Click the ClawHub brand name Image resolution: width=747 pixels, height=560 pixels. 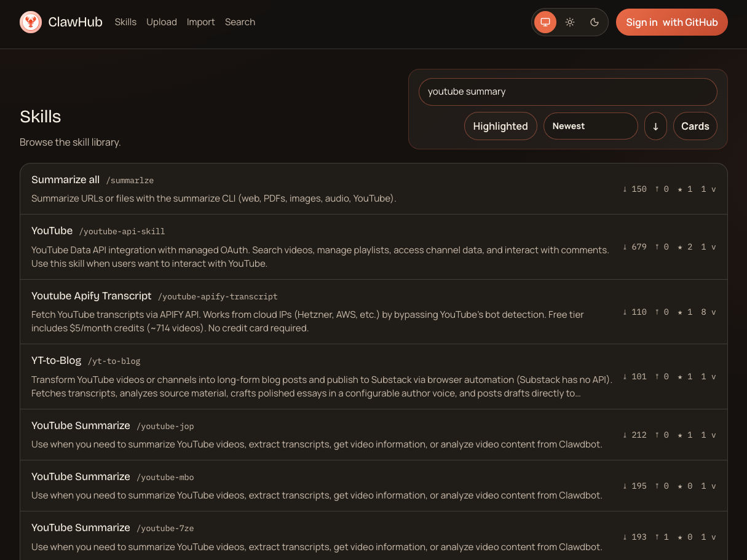point(75,22)
